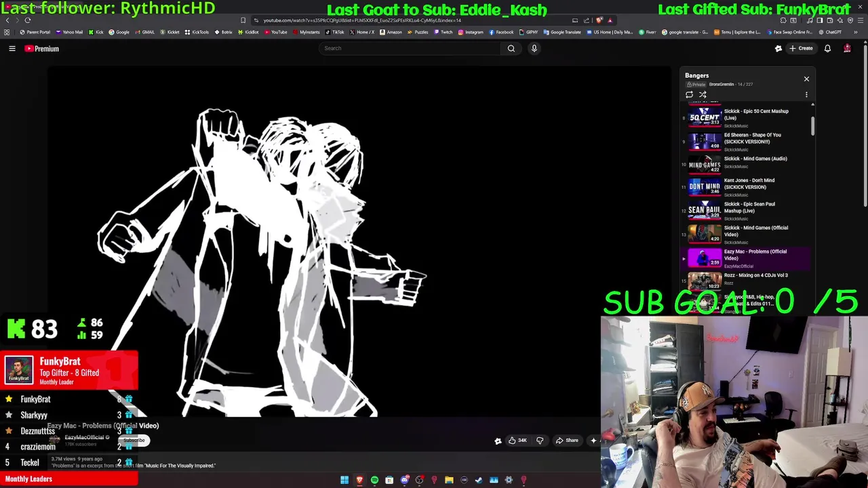The width and height of the screenshot is (868, 488).
Task: Click the YouTube Premium logo
Action: click(x=42, y=49)
